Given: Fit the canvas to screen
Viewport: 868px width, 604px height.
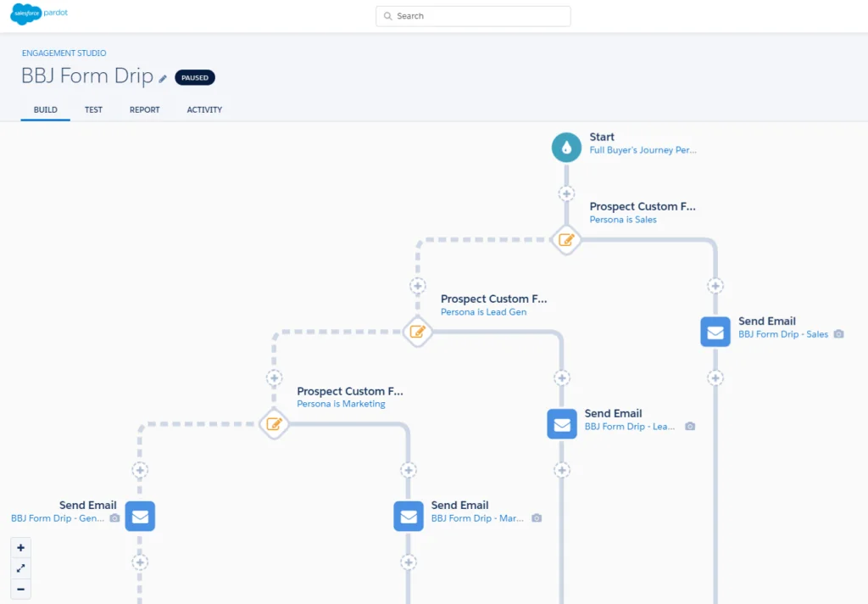Looking at the screenshot, I should click(21, 568).
